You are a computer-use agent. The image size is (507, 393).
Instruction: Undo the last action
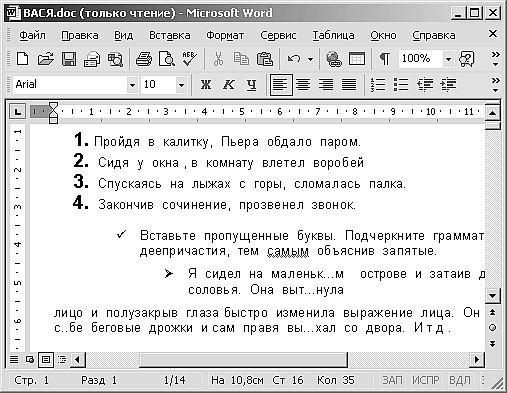click(x=294, y=59)
